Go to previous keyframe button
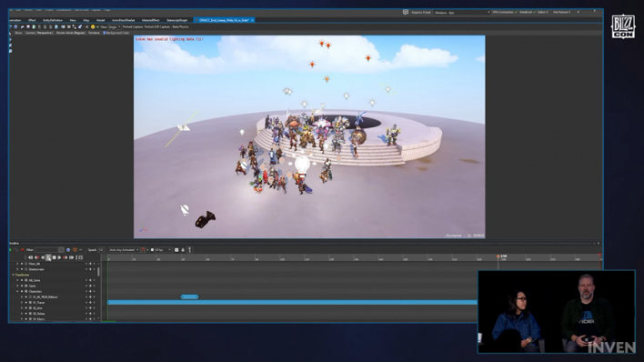 37,257
